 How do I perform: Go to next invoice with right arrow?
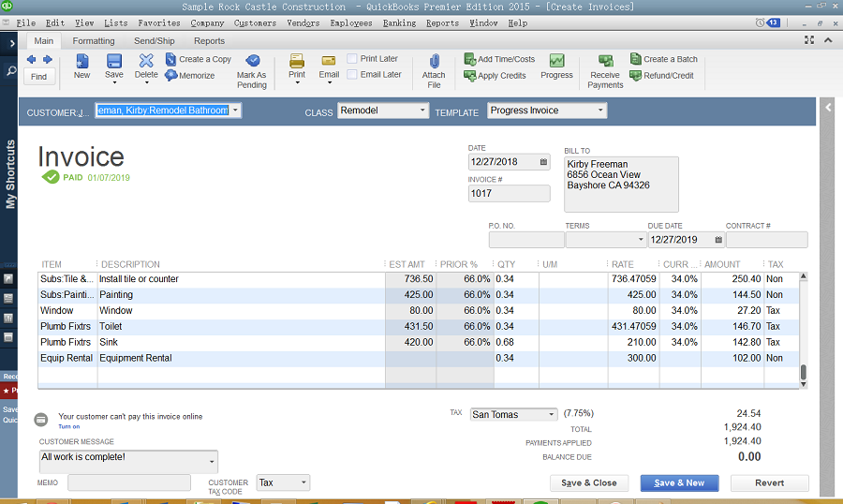click(48, 59)
